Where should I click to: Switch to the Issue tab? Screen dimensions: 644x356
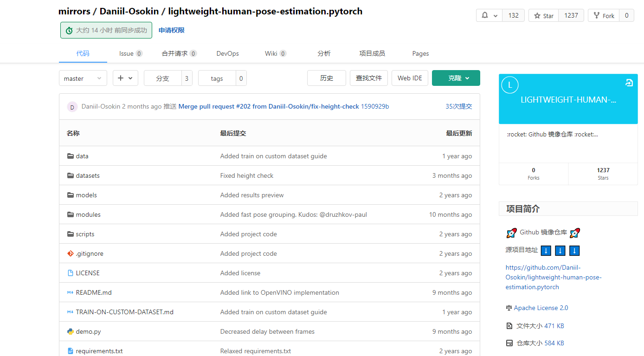pos(125,53)
